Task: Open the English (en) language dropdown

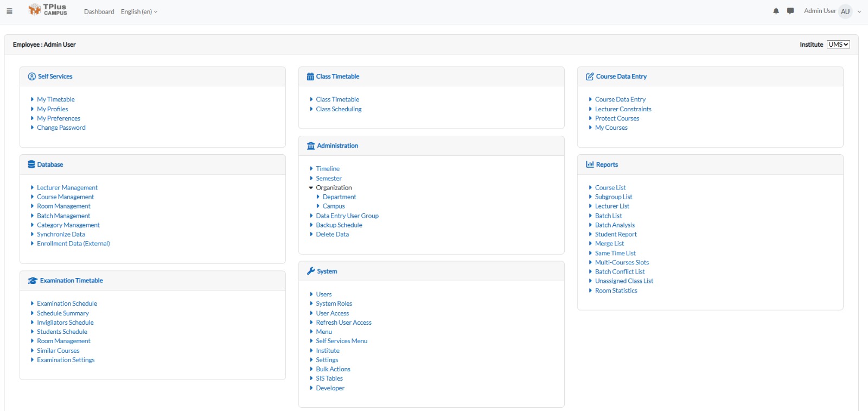Action: [139, 11]
